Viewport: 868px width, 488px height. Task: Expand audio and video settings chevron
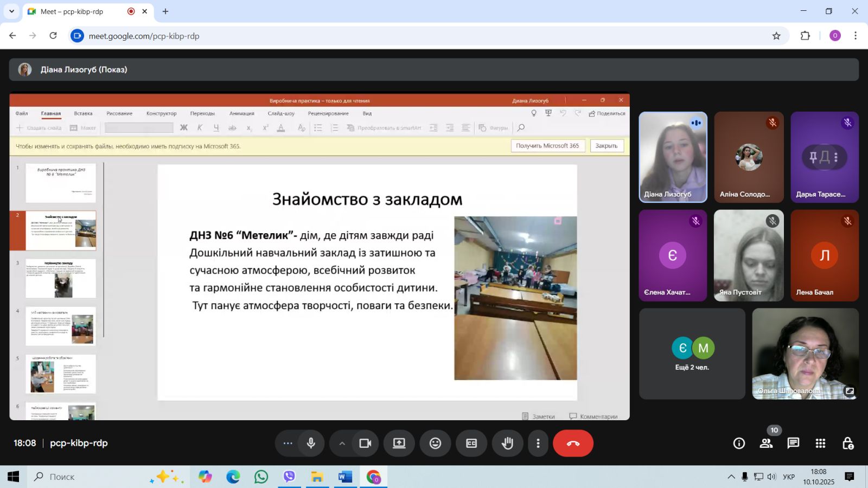342,444
